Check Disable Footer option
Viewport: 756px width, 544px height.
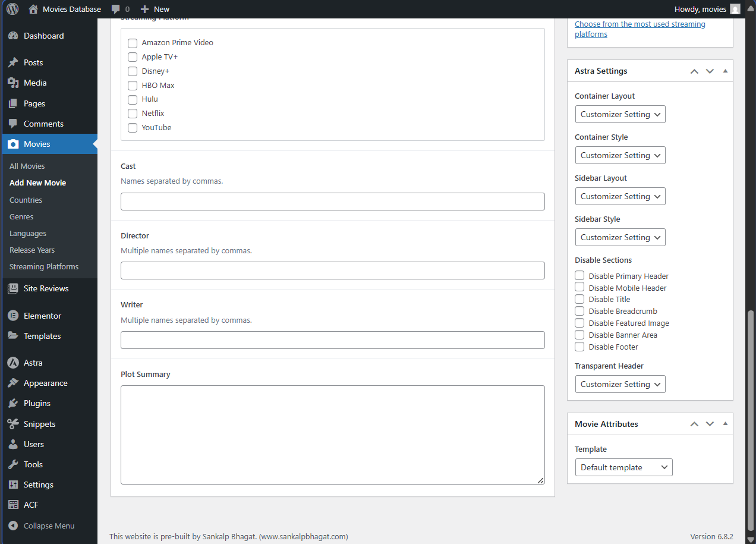[579, 347]
